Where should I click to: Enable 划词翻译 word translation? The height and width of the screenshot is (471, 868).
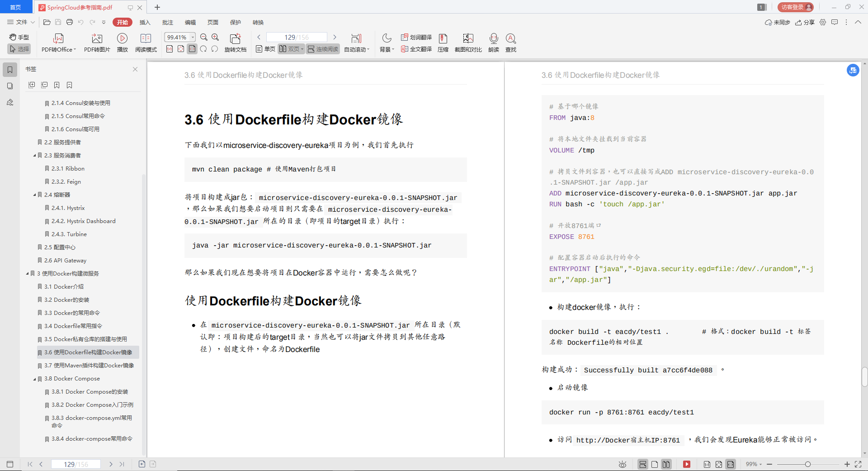[416, 37]
